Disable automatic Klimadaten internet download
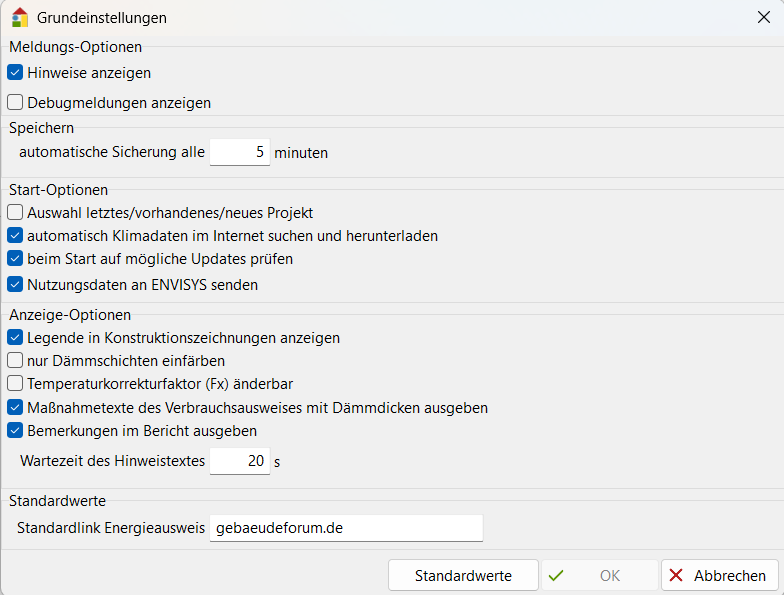The image size is (784, 595). tap(15, 236)
